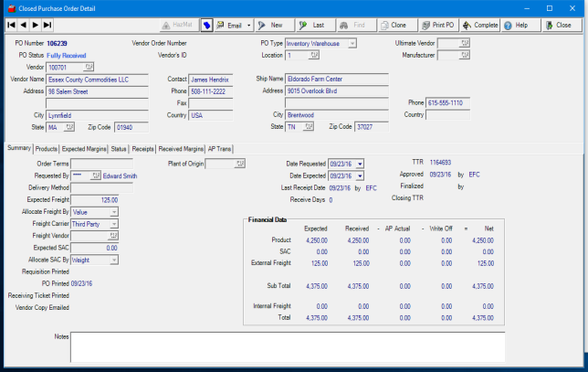Click the Email toolbar button

pyautogui.click(x=235, y=25)
